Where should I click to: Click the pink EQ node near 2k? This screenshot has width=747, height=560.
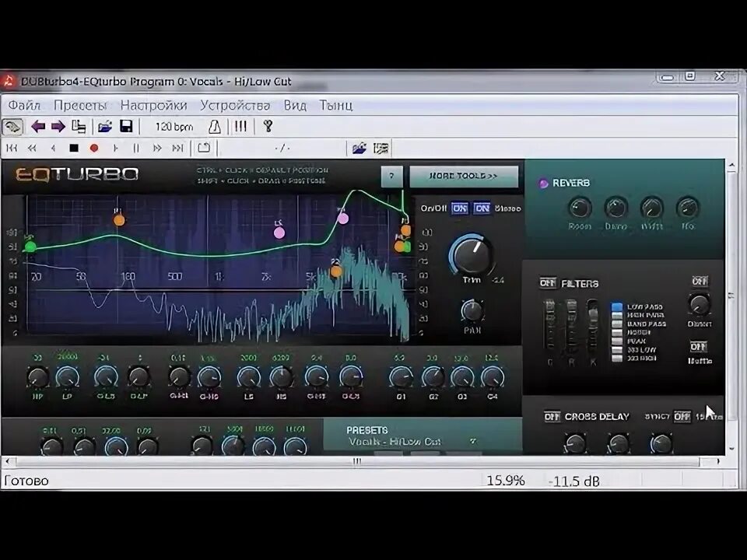coord(279,233)
